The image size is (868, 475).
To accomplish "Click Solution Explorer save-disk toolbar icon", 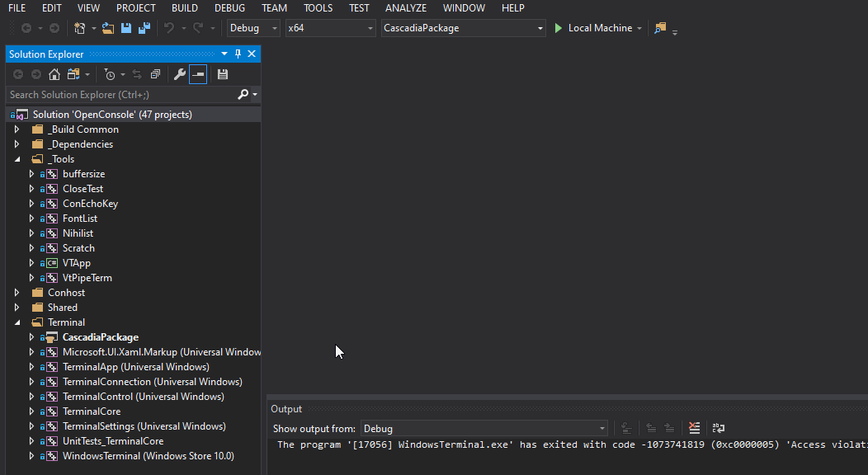I will [x=223, y=74].
